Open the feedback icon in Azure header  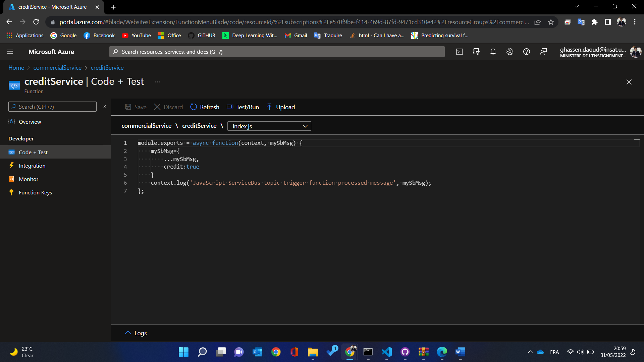[543, 52]
